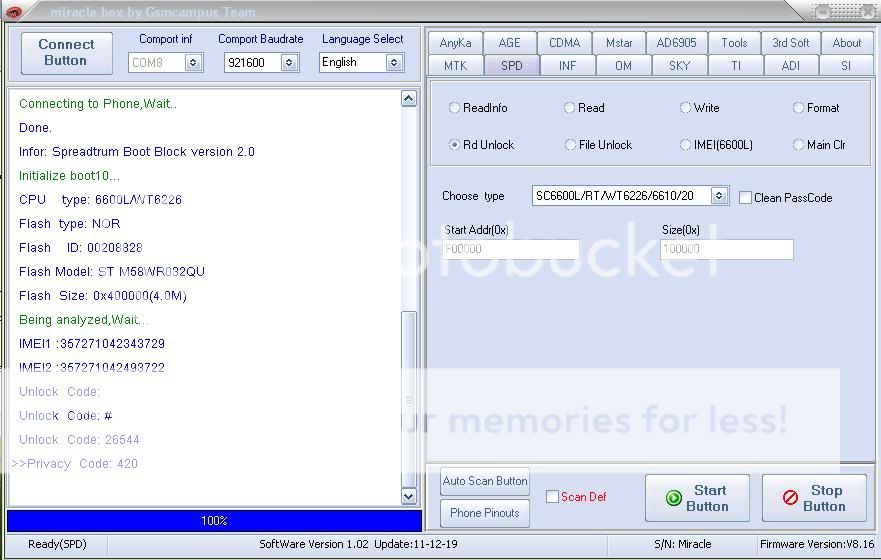Pick the Main Clr radio option
Image resolution: width=881 pixels, height=560 pixels.
click(819, 144)
